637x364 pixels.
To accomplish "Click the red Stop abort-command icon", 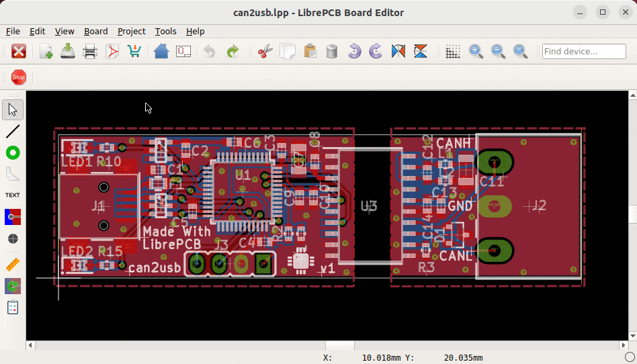I will coord(18,77).
